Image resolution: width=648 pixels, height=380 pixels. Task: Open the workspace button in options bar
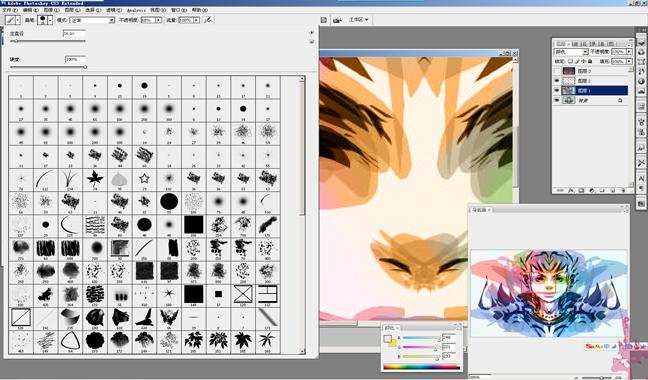tap(358, 19)
